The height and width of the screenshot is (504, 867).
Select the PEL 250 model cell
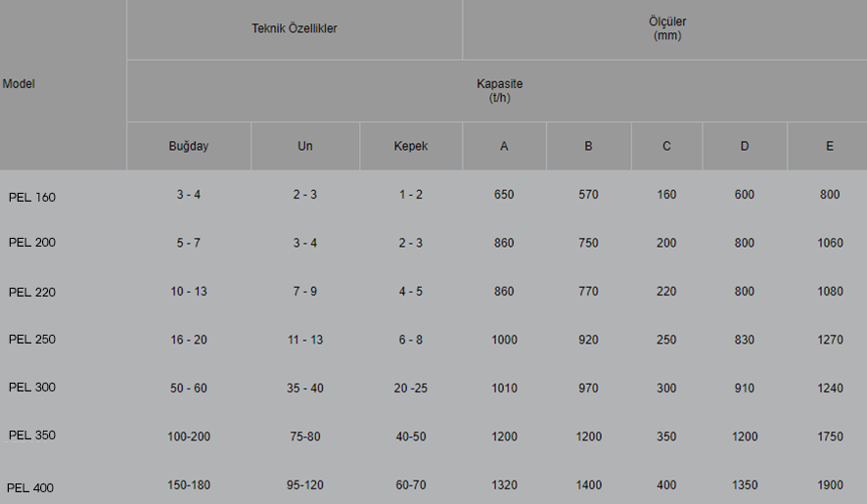(x=32, y=340)
